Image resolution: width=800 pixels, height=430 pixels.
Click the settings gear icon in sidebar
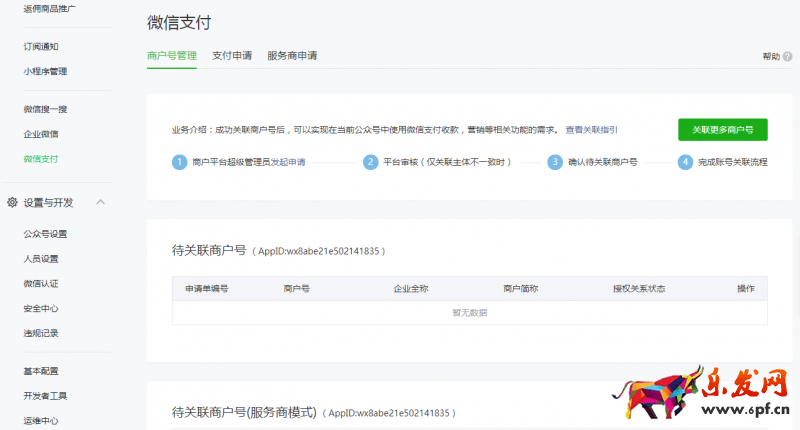pyautogui.click(x=12, y=203)
